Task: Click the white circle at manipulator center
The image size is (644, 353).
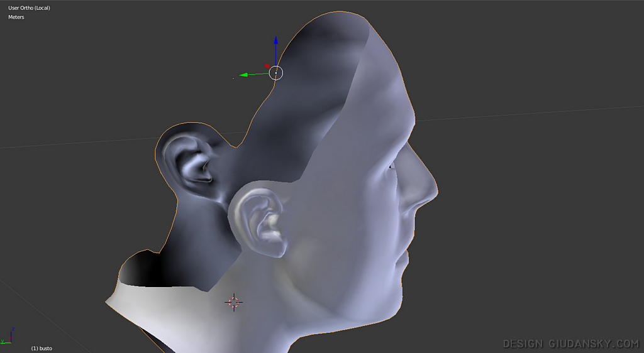Action: pos(276,73)
